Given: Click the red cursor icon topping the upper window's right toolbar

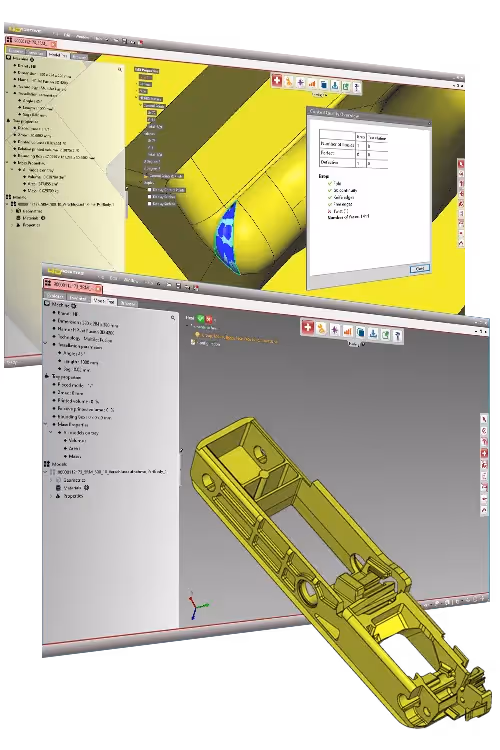Looking at the screenshot, I should click(461, 164).
